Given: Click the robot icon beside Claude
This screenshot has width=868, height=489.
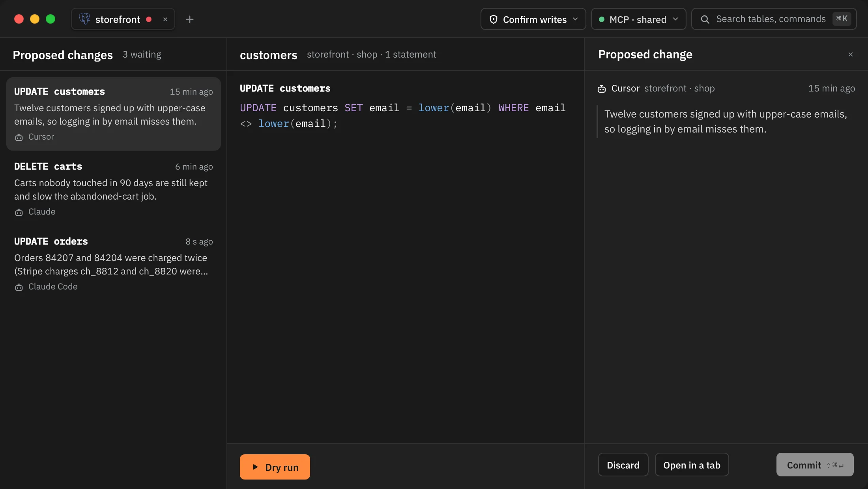Looking at the screenshot, I should click(19, 212).
